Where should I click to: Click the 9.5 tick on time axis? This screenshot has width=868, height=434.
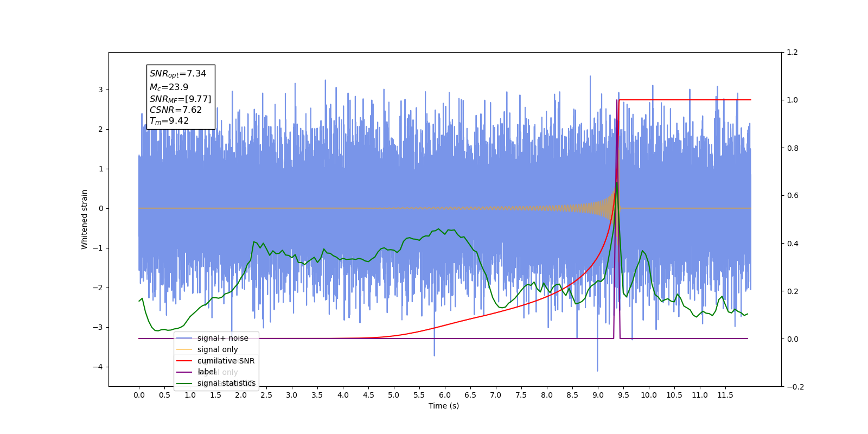pos(623,395)
